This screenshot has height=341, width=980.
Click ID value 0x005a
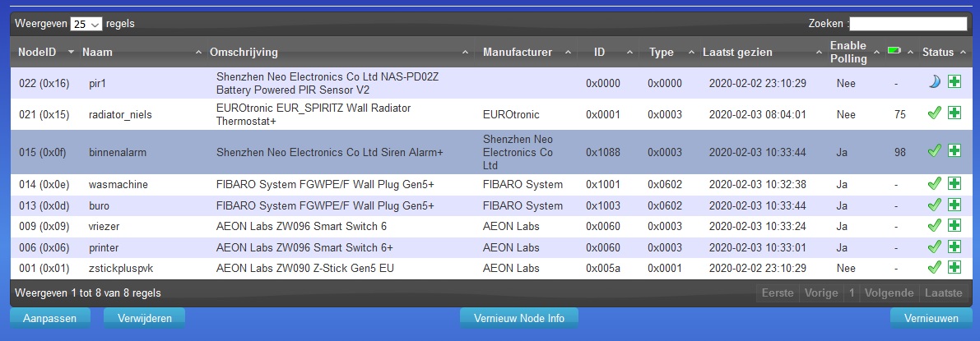602,269
